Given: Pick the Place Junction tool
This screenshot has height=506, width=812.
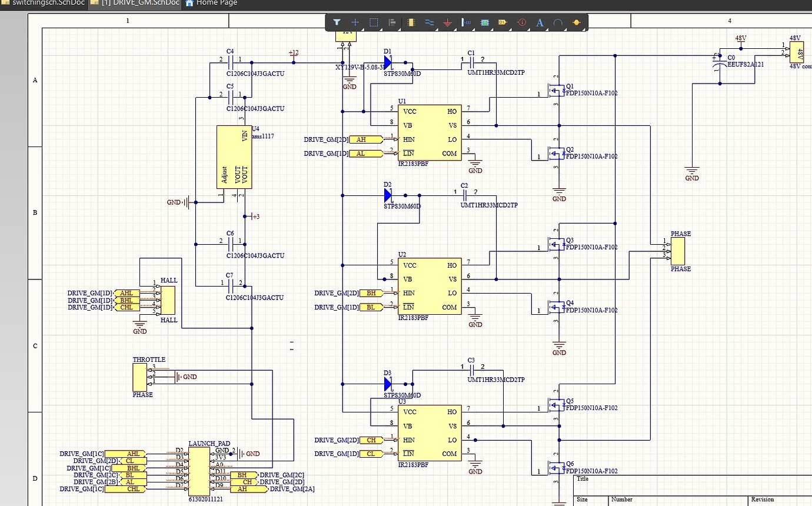Looking at the screenshot, I should point(576,22).
